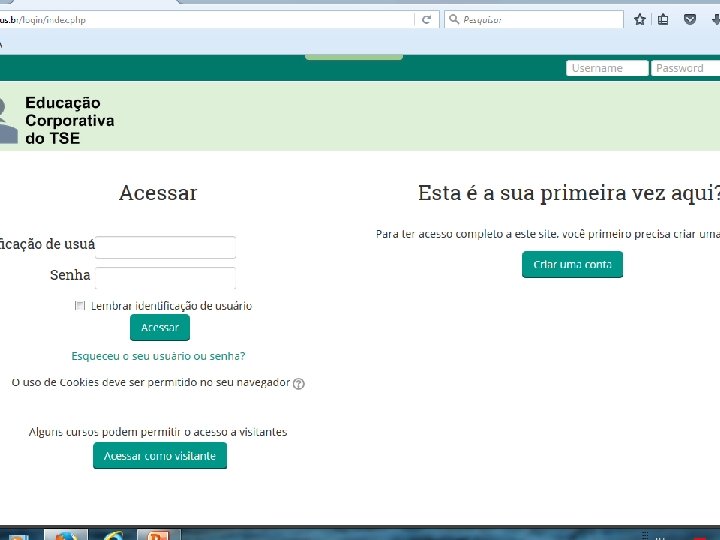Image resolution: width=720 pixels, height=540 pixels.
Task: Open the PowerPoint icon in the taskbar
Action: [x=158, y=535]
